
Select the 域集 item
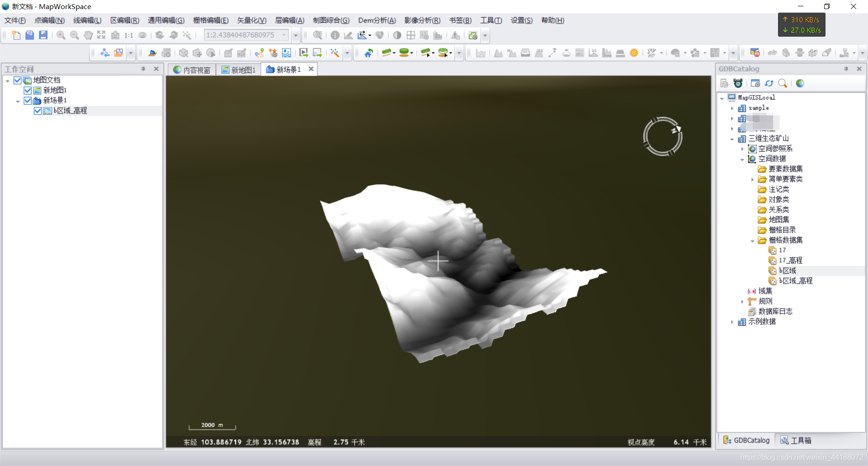coord(765,291)
